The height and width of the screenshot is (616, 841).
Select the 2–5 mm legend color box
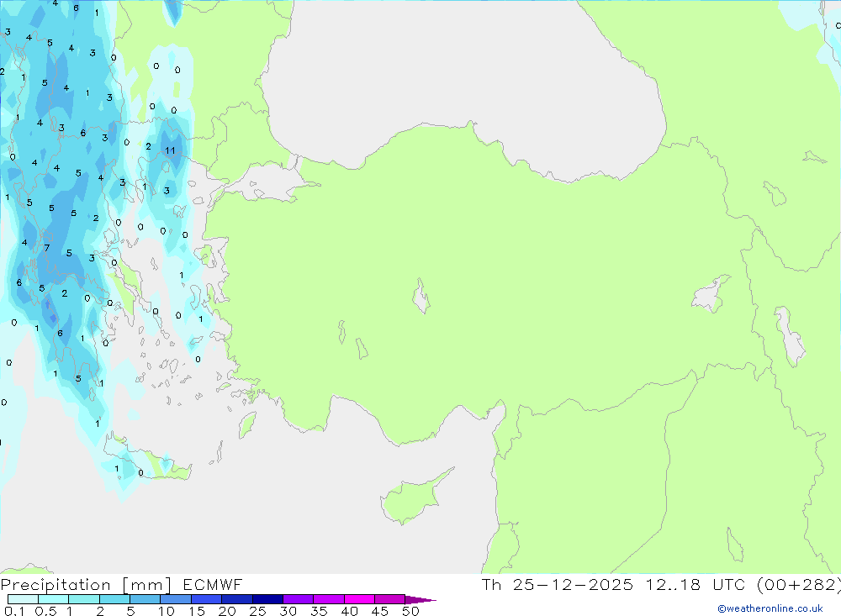pyautogui.click(x=114, y=599)
